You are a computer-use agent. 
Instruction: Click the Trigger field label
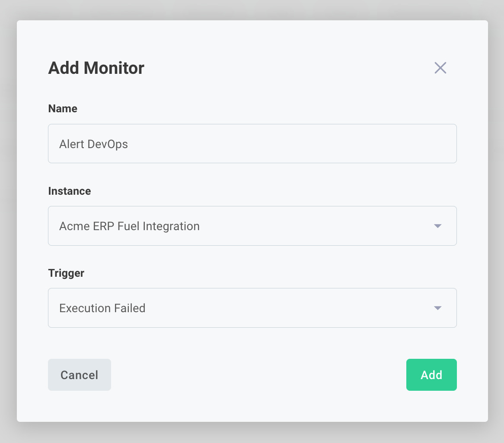(66, 273)
